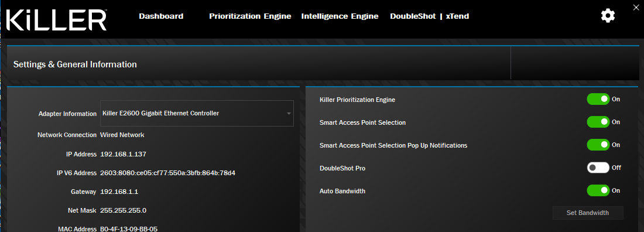Click the Killer logo
This screenshot has width=644, height=232.
(x=56, y=20)
